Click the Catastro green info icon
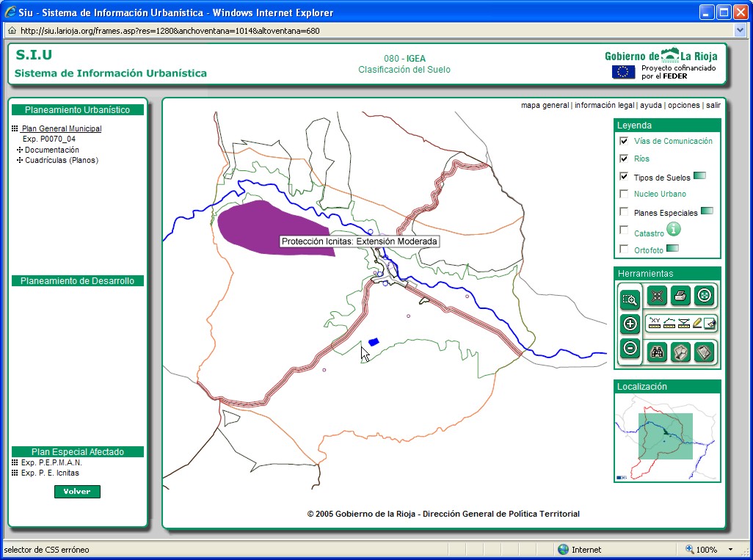This screenshot has width=753, height=560. 674,230
